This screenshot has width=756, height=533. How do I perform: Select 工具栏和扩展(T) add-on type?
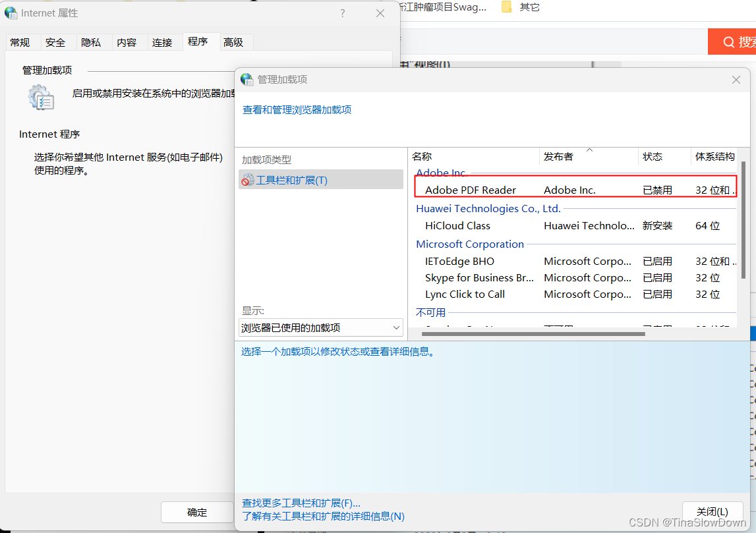[x=320, y=180]
